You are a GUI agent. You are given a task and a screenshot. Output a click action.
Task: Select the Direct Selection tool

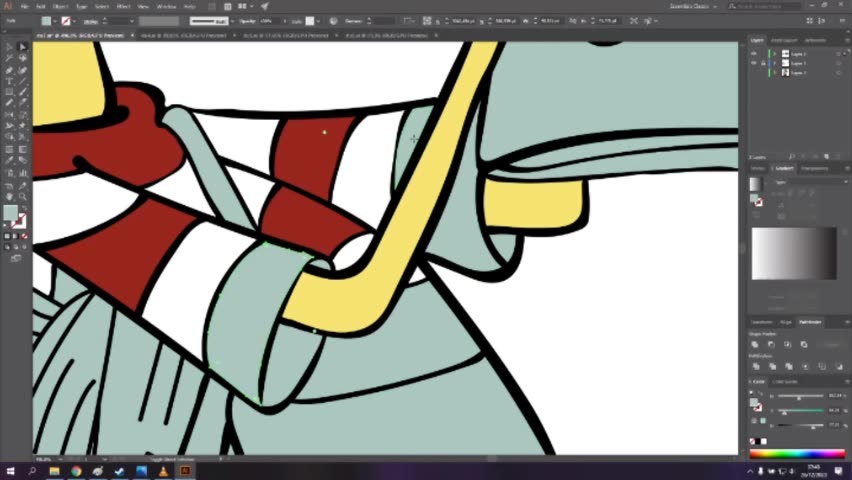pos(23,47)
